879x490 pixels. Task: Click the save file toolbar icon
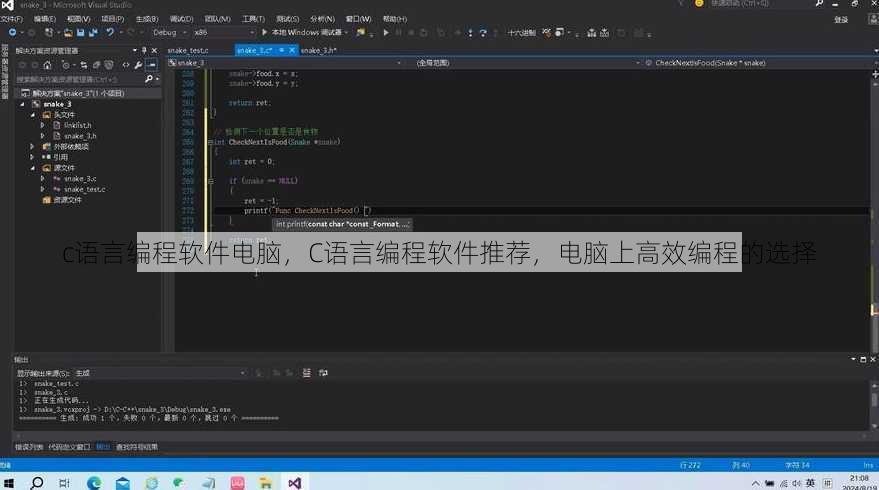pos(81,33)
